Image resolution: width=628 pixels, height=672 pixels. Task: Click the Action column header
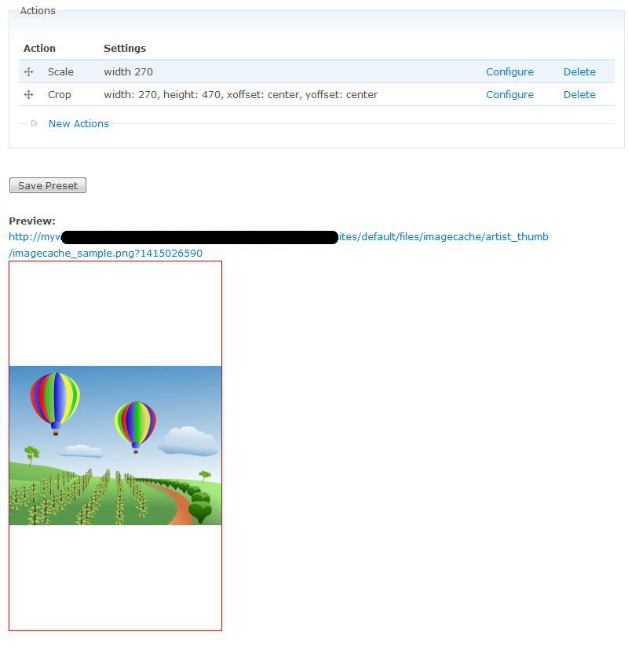[39, 48]
